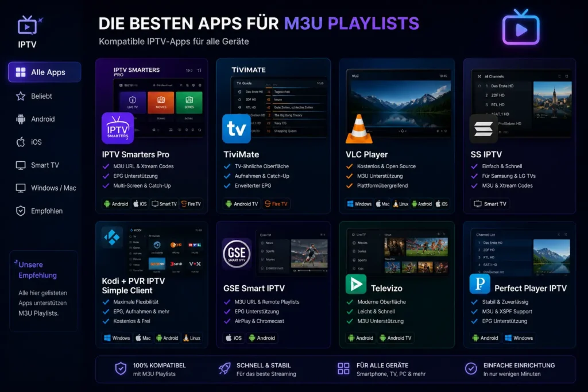Image resolution: width=588 pixels, height=392 pixels.
Task: Click Linux tag on VLC Player card
Action: tap(400, 204)
